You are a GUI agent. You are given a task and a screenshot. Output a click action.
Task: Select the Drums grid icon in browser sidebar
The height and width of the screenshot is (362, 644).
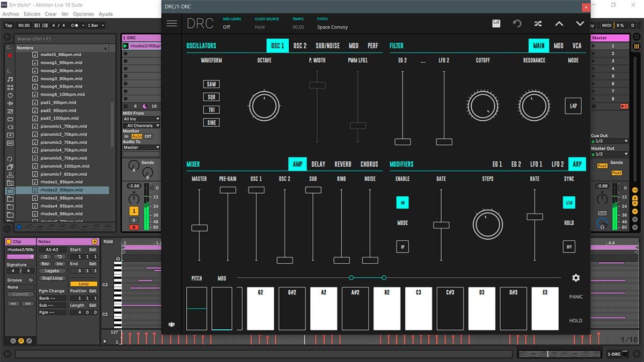[10, 87]
